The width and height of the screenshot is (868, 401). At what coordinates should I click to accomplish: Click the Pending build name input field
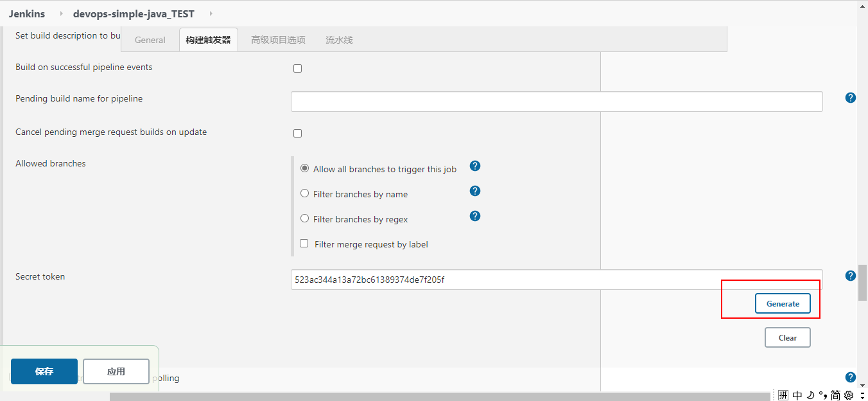pos(557,102)
